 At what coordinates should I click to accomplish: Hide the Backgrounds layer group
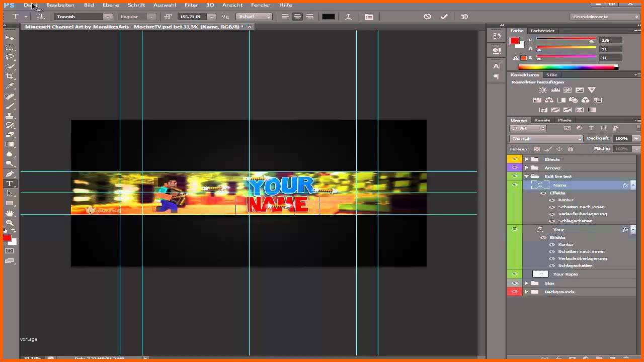(514, 292)
